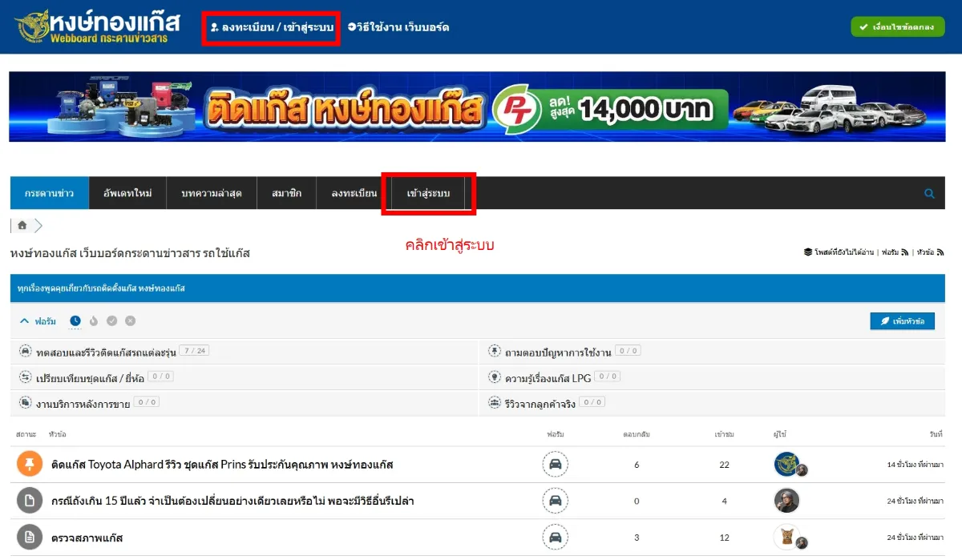This screenshot has width=962, height=560.
Task: Click the gray status icon for ตรวจสภาพแก๊ส topic
Action: (30, 537)
